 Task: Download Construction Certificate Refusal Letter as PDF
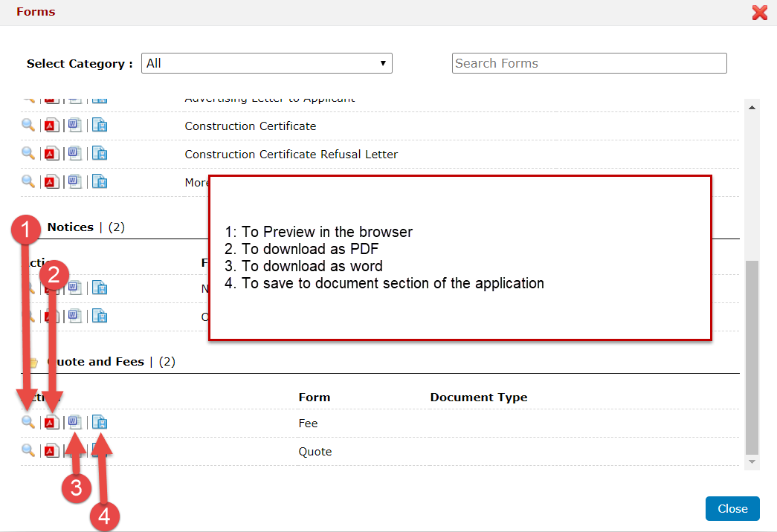tap(51, 154)
